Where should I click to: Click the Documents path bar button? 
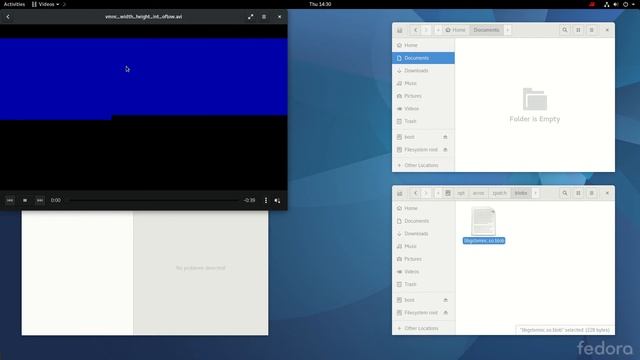click(486, 30)
